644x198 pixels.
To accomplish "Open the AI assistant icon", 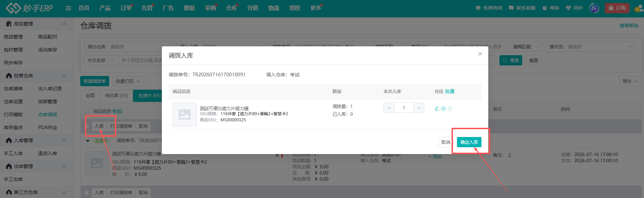I will pos(594,8).
